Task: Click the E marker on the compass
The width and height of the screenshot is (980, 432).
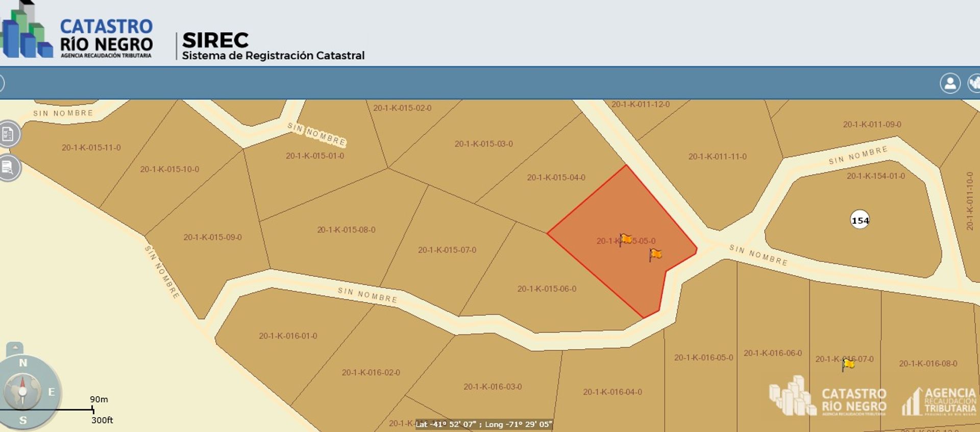Action: pos(51,392)
